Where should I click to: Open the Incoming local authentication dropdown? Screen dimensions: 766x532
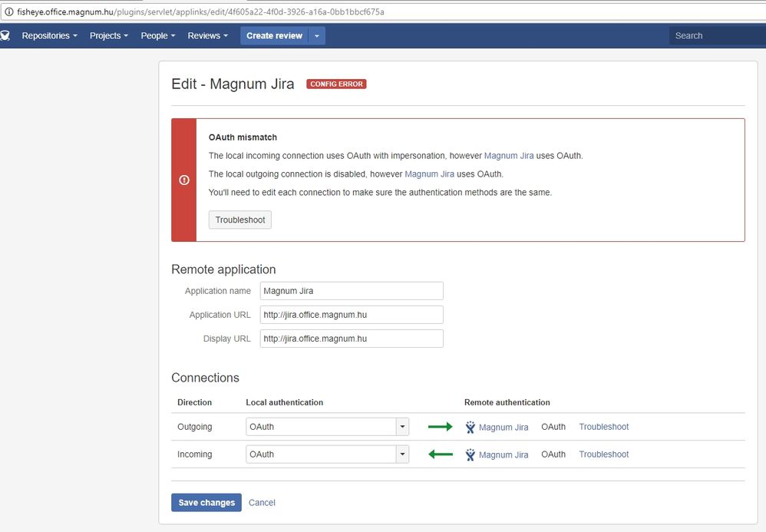[327, 454]
